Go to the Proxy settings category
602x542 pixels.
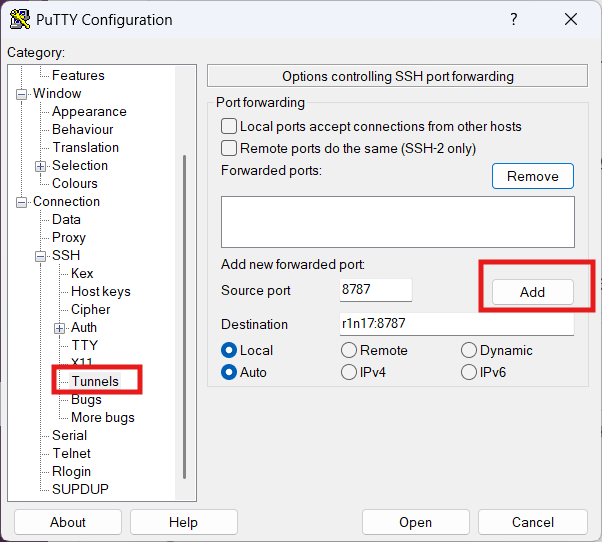[69, 237]
